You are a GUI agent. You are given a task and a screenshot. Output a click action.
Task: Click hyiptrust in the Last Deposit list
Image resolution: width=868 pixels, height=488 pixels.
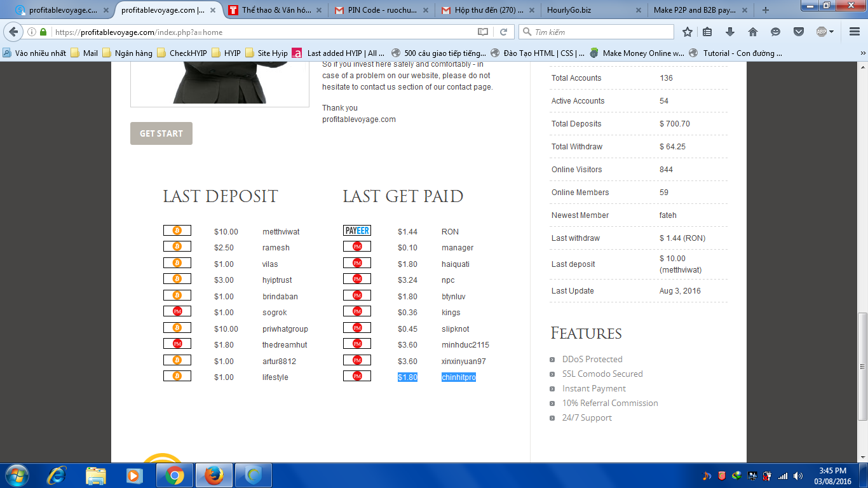tap(277, 280)
